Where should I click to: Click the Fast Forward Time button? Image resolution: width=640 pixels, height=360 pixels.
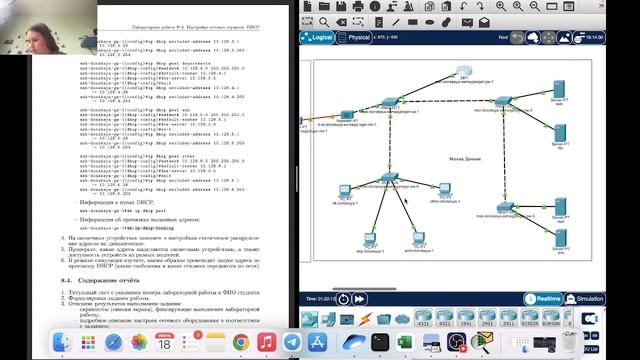pos(360,299)
